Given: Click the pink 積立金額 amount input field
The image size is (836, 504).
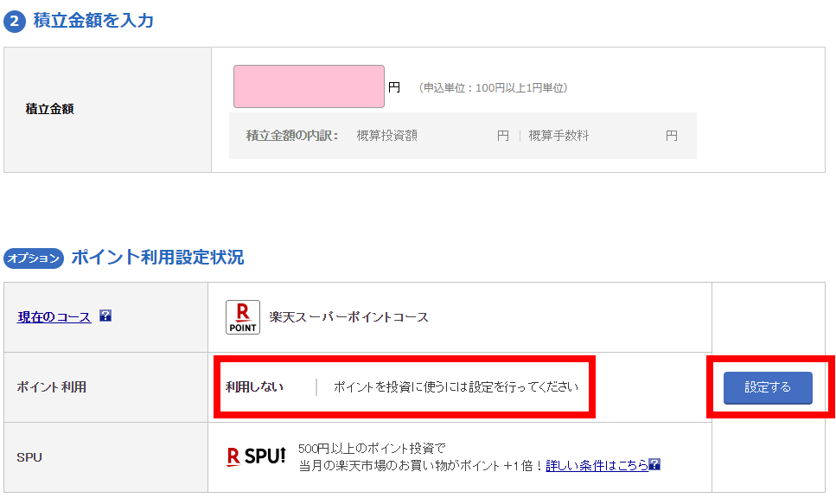Looking at the screenshot, I should tap(309, 86).
